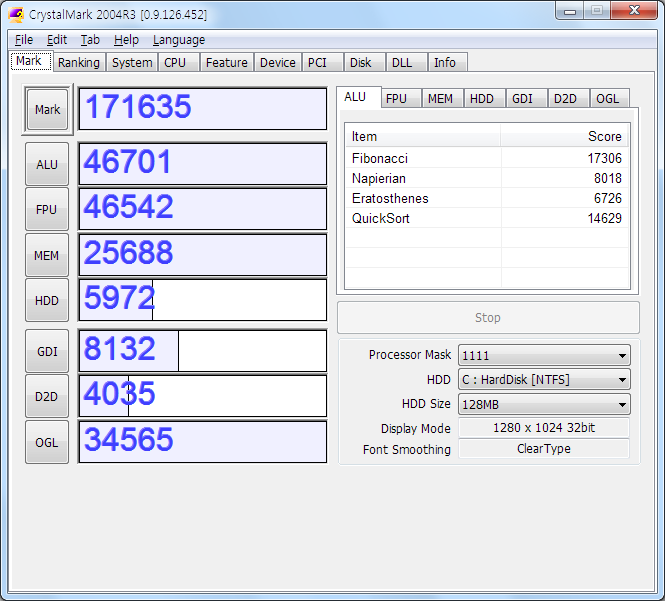Open the Language menu

(x=179, y=40)
